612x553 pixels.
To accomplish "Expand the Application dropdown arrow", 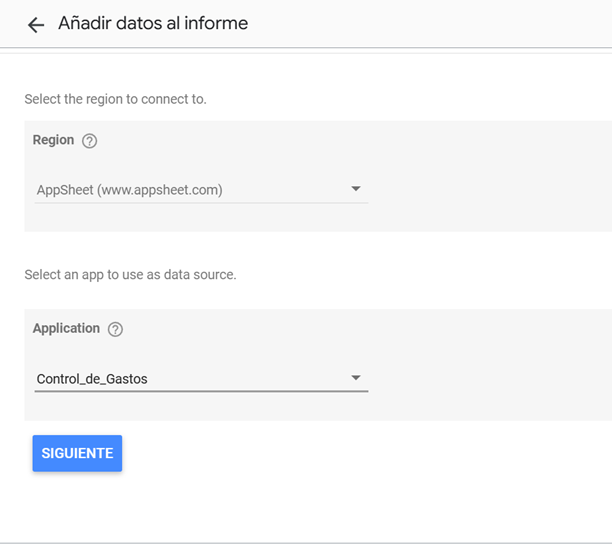I will click(x=356, y=378).
